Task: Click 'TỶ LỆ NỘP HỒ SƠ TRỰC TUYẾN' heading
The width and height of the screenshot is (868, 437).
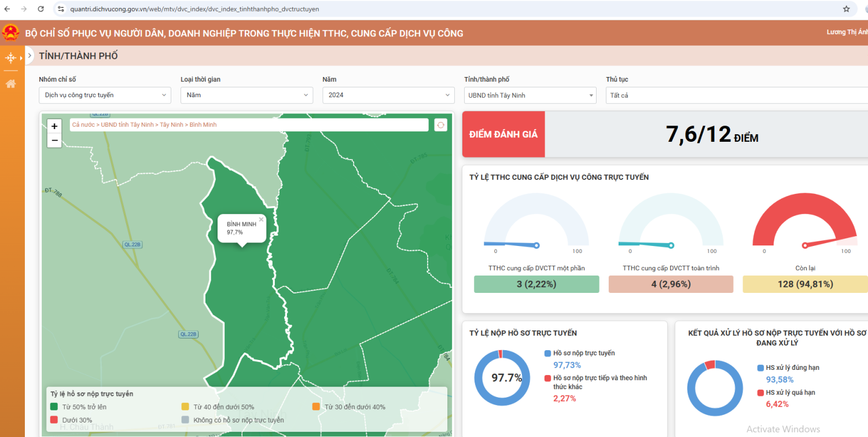Action: click(x=523, y=333)
